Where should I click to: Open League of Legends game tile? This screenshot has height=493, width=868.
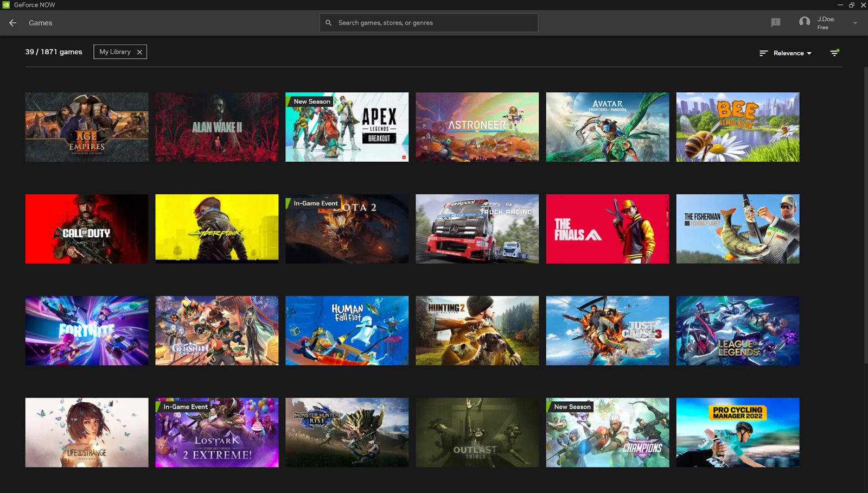[738, 331]
